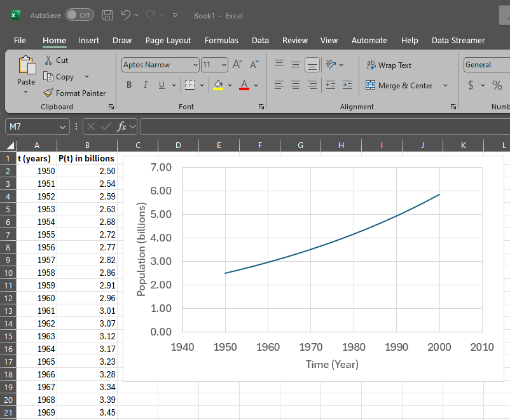Align text right
510x420 pixels.
[x=312, y=85]
